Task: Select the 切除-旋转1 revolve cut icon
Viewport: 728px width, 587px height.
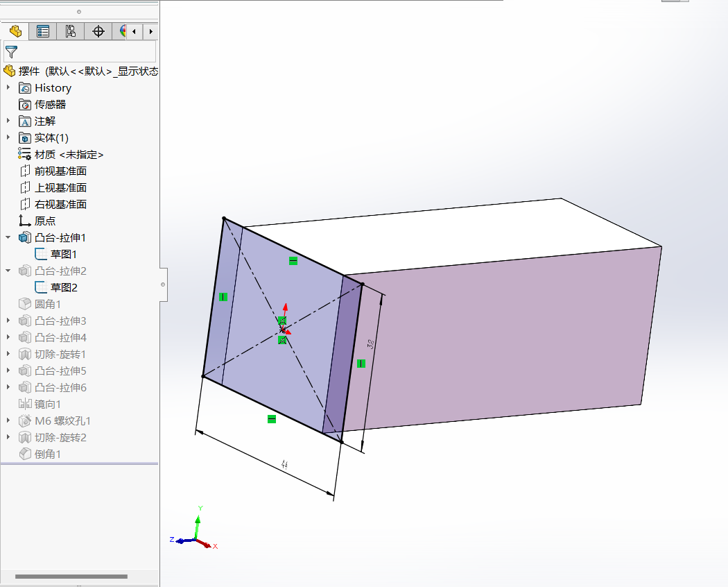Action: (x=24, y=354)
